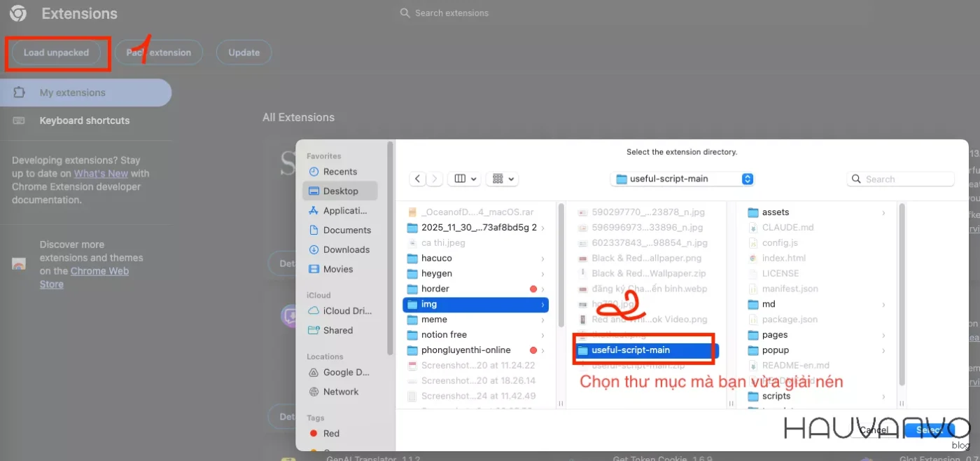The width and height of the screenshot is (980, 461).
Task: Click the Keyboard shortcuts sidebar item
Action: (84, 121)
